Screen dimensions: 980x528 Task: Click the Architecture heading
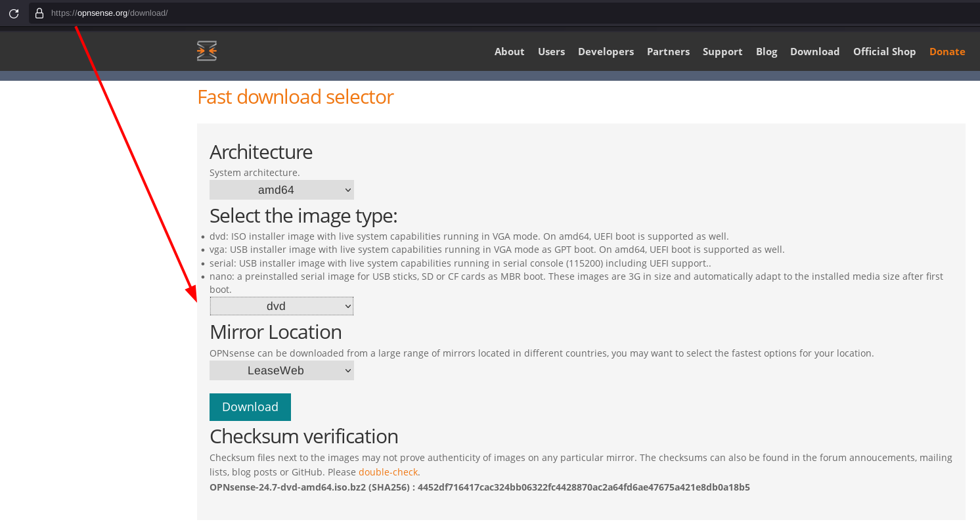(261, 152)
